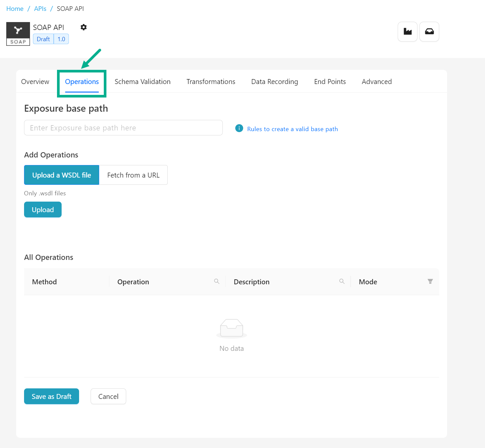Image resolution: width=485 pixels, height=448 pixels.
Task: Click the settings gear next to SOAP API
Action: click(84, 27)
